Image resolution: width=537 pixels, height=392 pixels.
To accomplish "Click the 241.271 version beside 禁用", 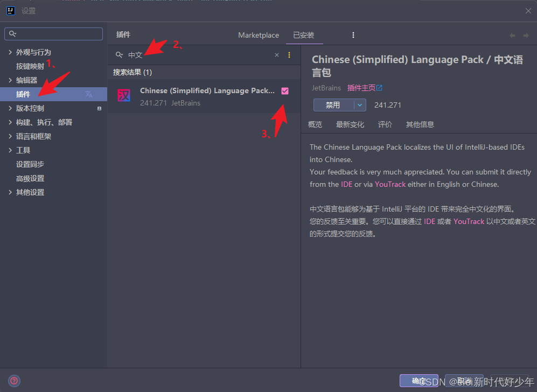I will coord(387,105).
